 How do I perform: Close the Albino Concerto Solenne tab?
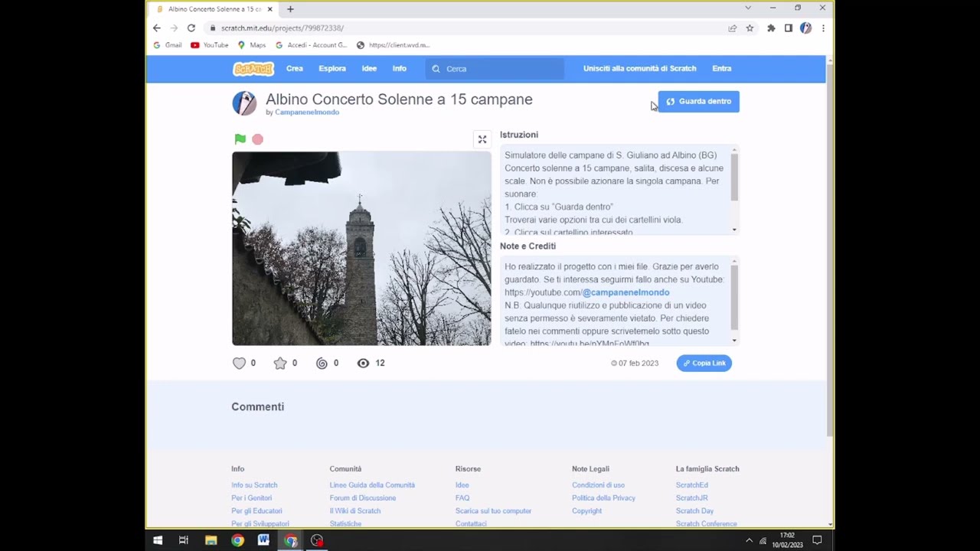click(x=270, y=9)
